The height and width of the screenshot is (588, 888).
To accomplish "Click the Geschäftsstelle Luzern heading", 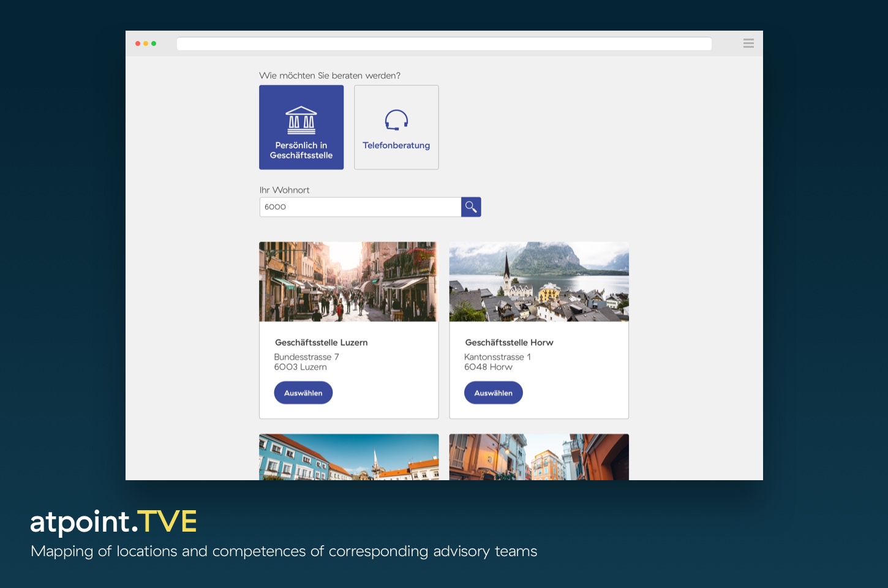I will (x=322, y=342).
